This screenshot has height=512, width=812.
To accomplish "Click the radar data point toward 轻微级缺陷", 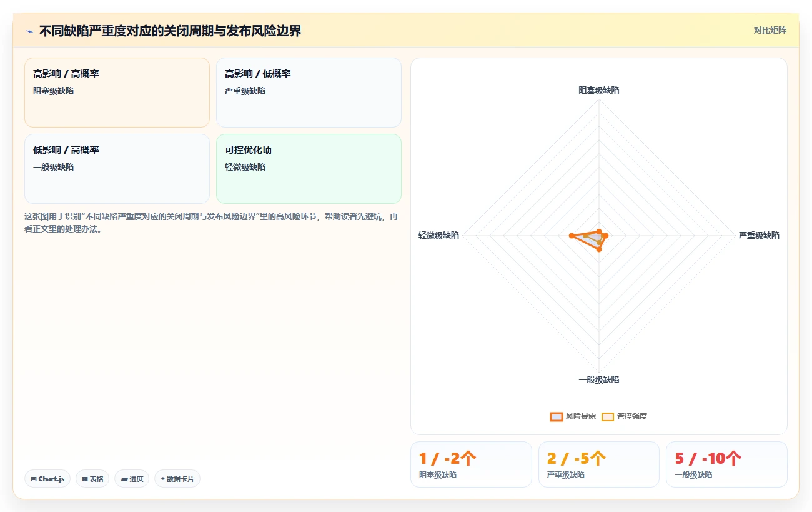I will [x=572, y=236].
